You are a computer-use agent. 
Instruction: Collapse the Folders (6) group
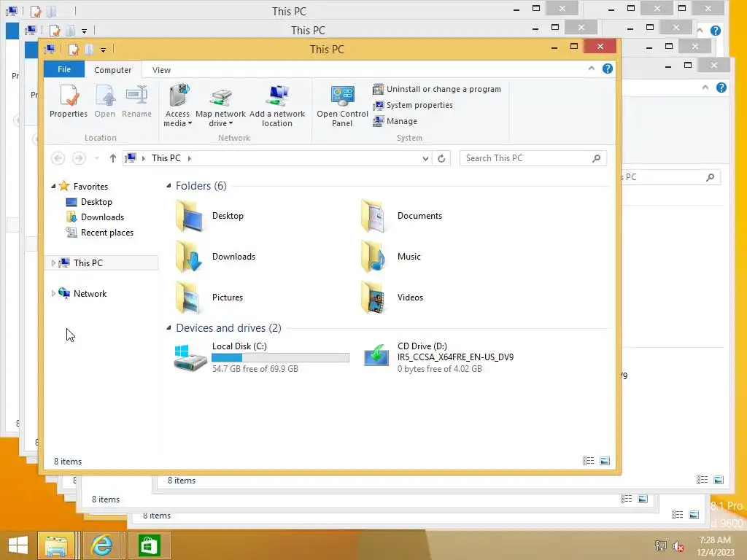click(x=169, y=186)
